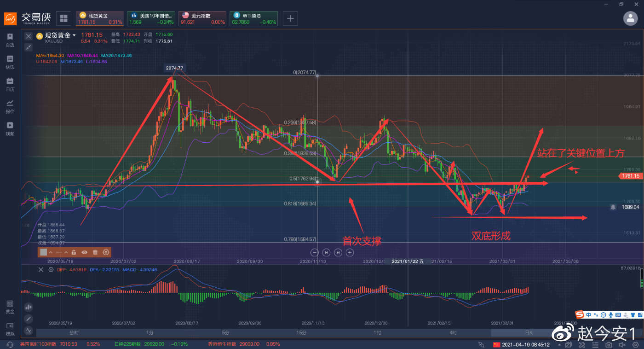Open the 视频 video sidebar item
Viewport: 644px width, 349px height.
10,128
